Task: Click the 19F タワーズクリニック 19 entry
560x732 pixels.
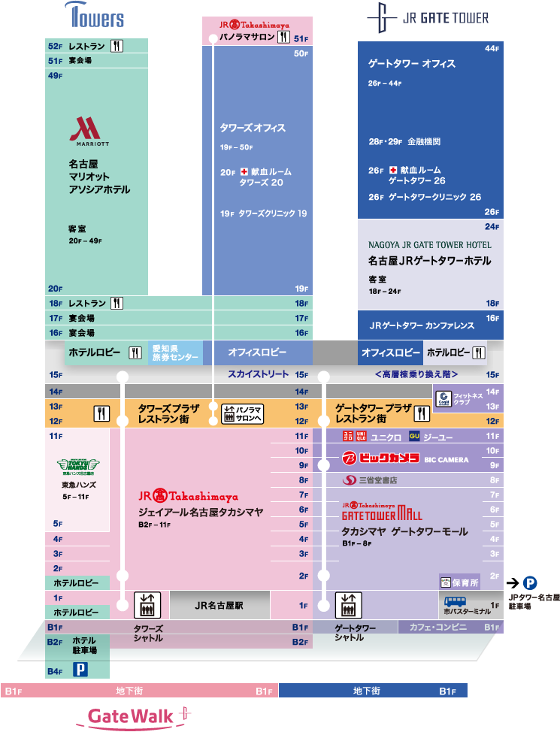Action: coord(263,213)
